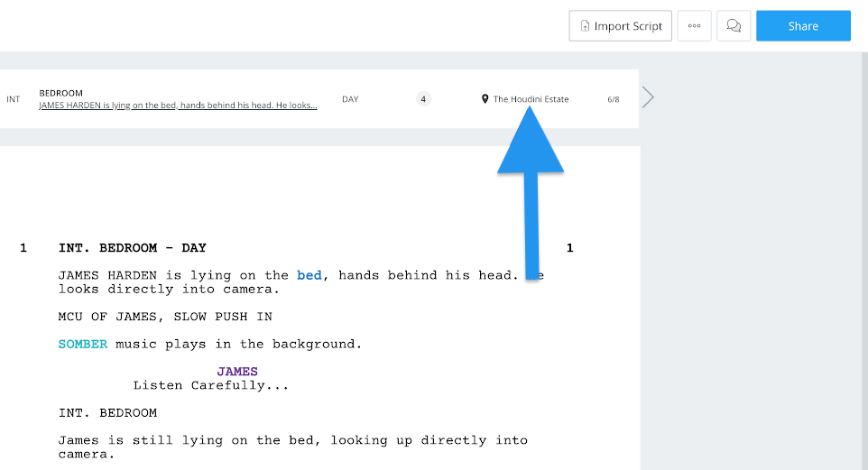Click the teal tagged word SOMBER
Image resolution: width=868 pixels, height=470 pixels.
tap(83, 344)
